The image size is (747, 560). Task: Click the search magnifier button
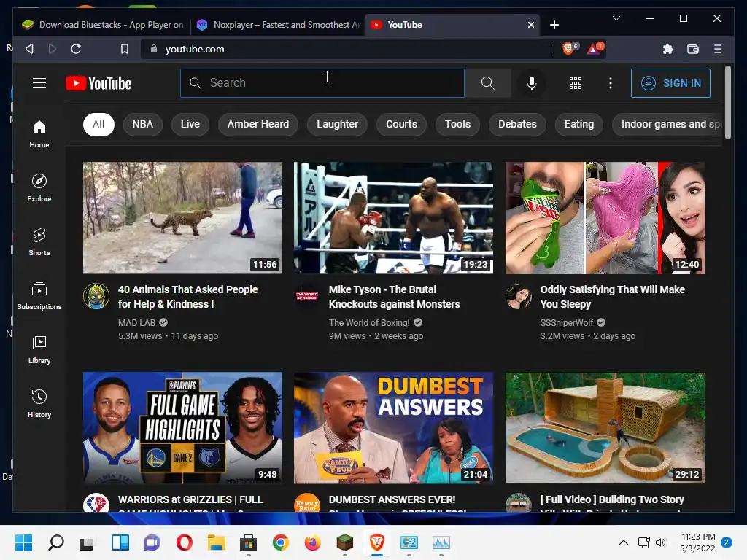click(x=487, y=83)
